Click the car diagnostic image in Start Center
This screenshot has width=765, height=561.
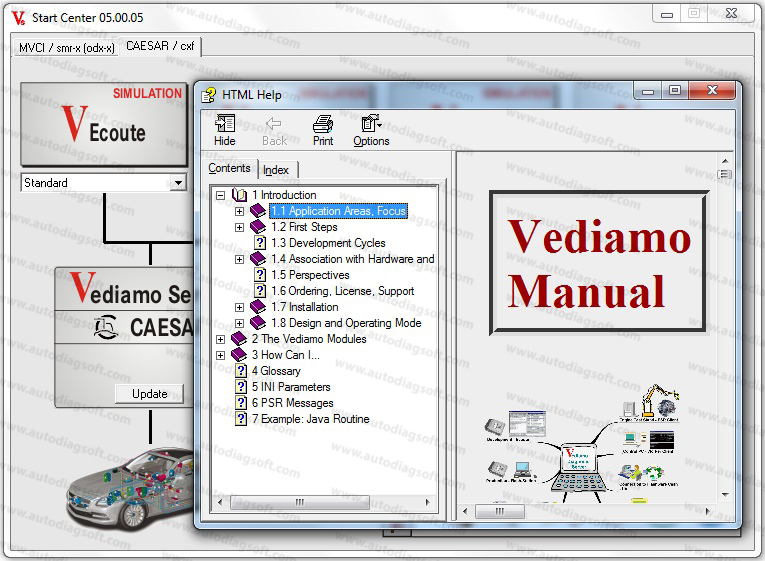(131, 488)
